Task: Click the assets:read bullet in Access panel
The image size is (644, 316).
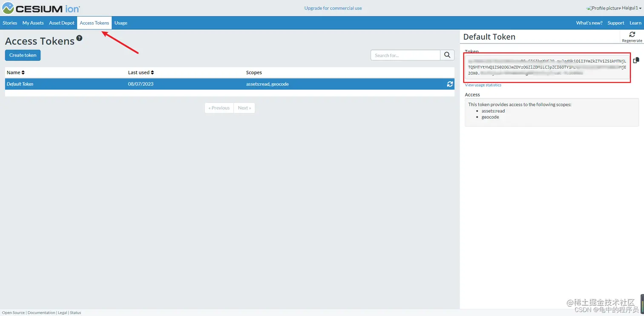Action: coord(493,111)
